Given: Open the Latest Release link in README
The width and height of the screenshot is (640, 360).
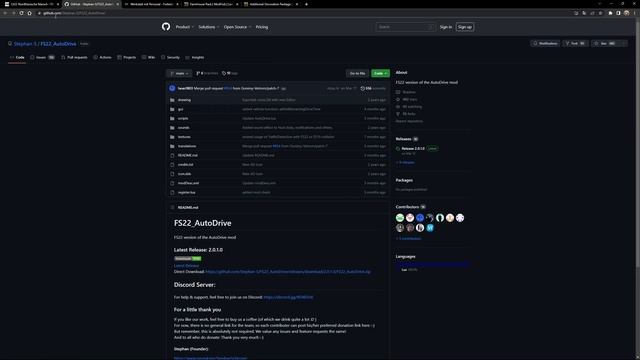Looking at the screenshot, I should [186, 266].
